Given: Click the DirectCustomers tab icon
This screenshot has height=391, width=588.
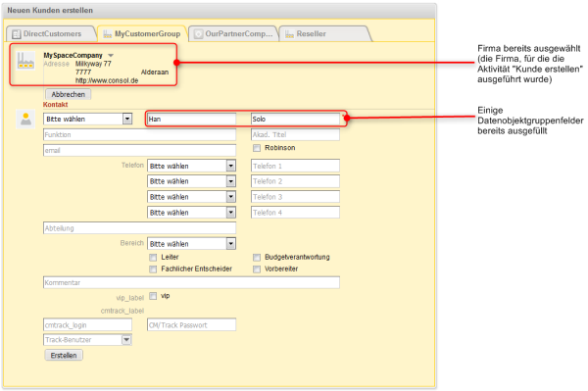Looking at the screenshot, I should (x=16, y=34).
